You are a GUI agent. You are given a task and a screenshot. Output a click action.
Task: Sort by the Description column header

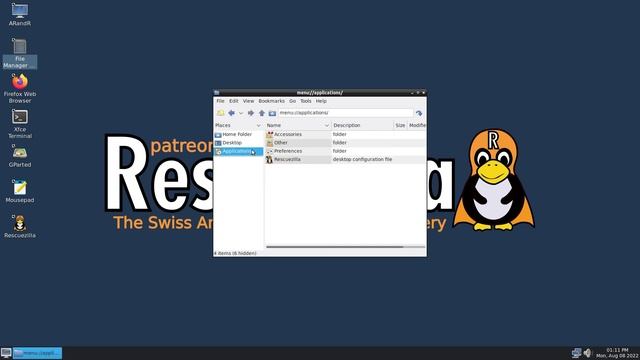(x=362, y=125)
